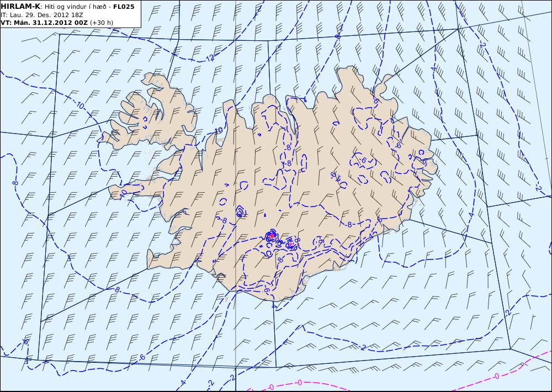The width and height of the screenshot is (552, 392).
Task: Click the FL025 flight level label
Action: pyautogui.click(x=124, y=6)
